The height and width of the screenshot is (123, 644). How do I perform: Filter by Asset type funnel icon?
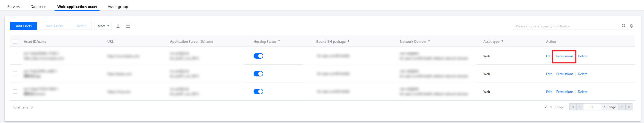502,41
